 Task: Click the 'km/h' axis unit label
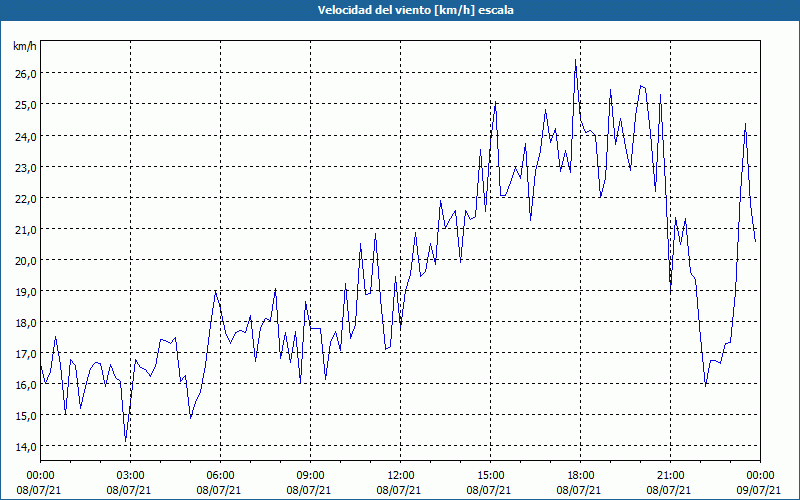24,47
